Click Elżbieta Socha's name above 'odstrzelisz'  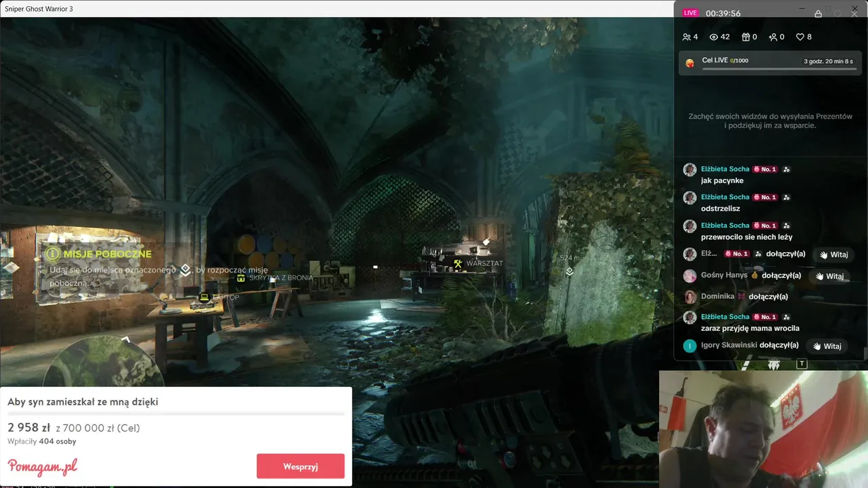[x=725, y=197]
